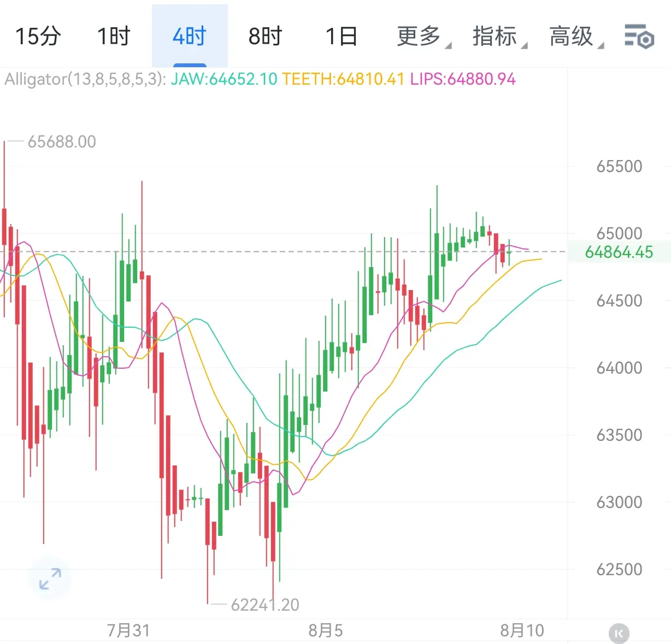Open the 更多 timeframe dropdown
Viewport: 671px width, 644px height.
click(x=423, y=36)
